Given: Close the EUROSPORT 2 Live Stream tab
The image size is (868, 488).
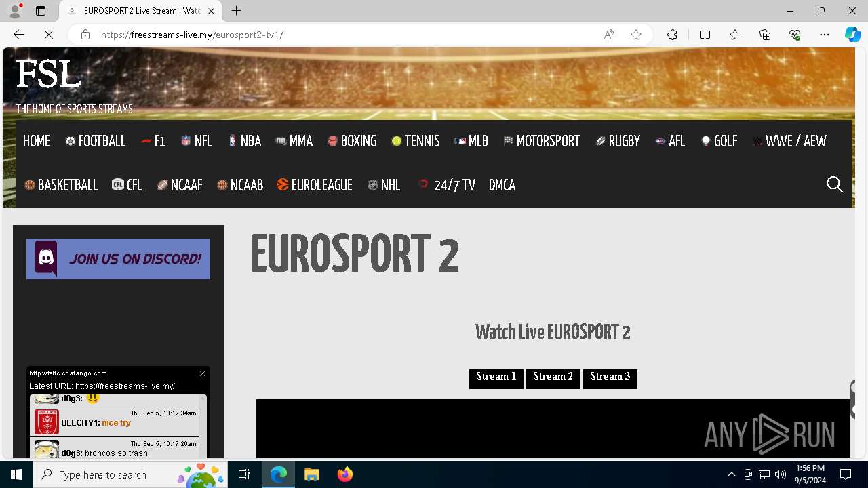Looking at the screenshot, I should click(211, 11).
